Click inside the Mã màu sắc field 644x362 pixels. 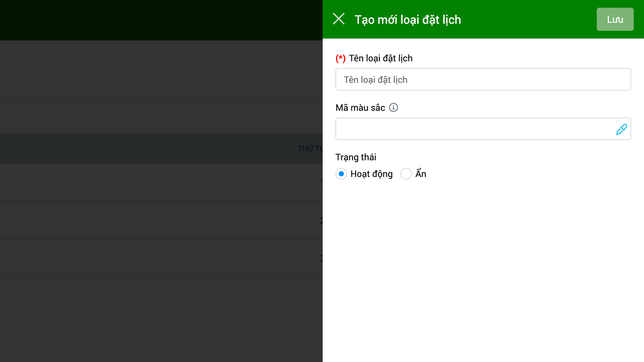click(473, 129)
